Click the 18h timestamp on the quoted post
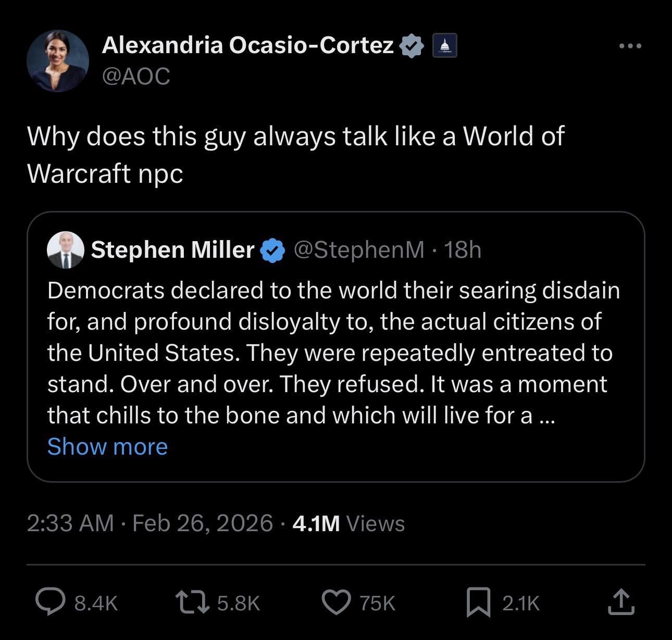The image size is (672, 640). [x=463, y=250]
